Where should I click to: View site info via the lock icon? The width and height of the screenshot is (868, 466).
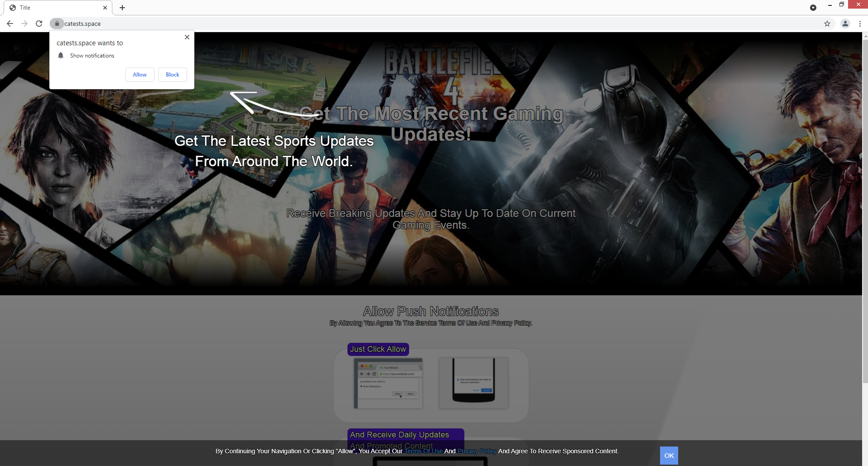[x=57, y=24]
